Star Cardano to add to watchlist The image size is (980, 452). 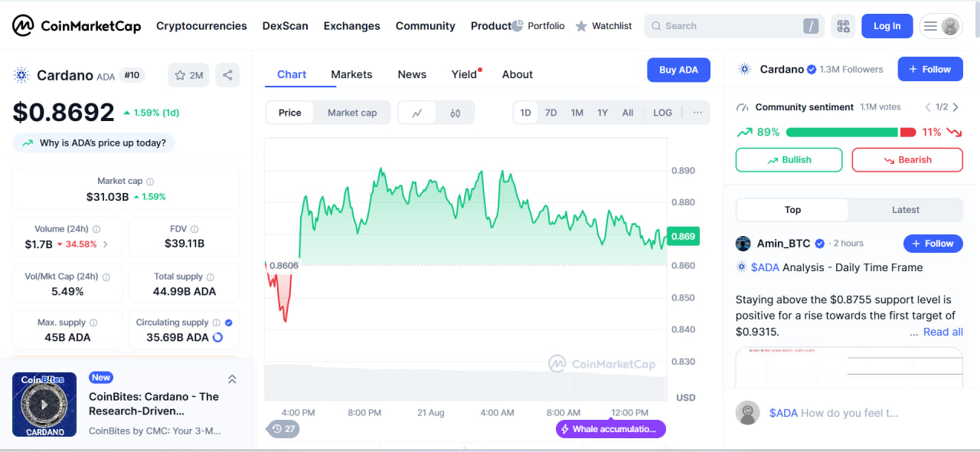tap(181, 75)
